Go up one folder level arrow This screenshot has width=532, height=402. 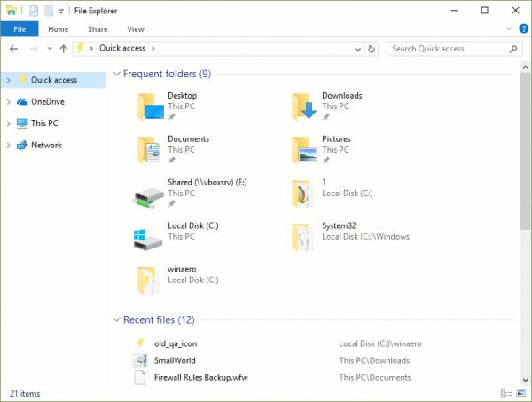[x=64, y=49]
